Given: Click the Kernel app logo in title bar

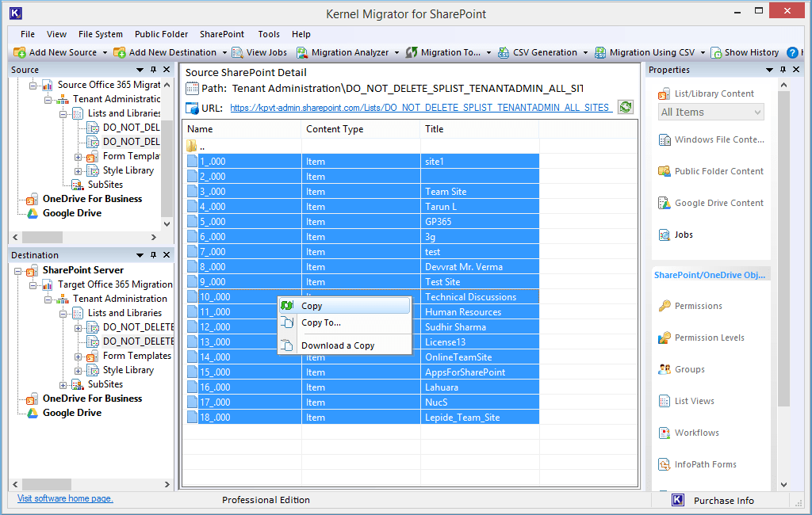Looking at the screenshot, I should (x=16, y=13).
